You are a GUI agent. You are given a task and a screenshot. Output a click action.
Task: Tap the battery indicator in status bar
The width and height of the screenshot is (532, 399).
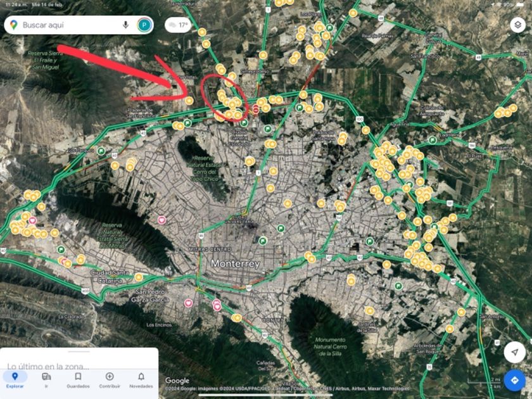click(x=520, y=4)
